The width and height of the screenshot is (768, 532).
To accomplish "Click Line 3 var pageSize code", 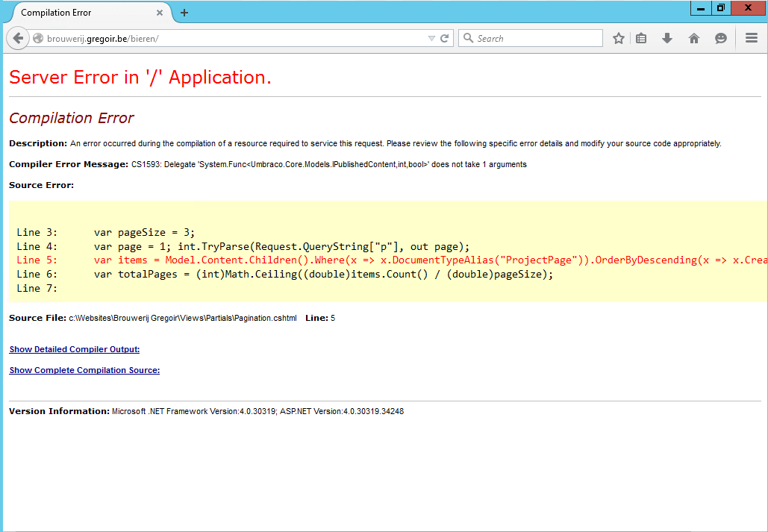I will point(106,233).
